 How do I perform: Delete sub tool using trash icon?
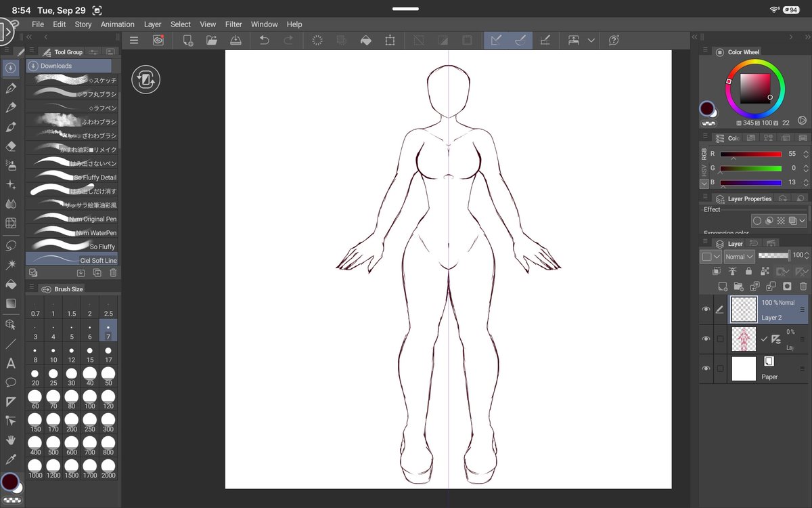point(113,272)
